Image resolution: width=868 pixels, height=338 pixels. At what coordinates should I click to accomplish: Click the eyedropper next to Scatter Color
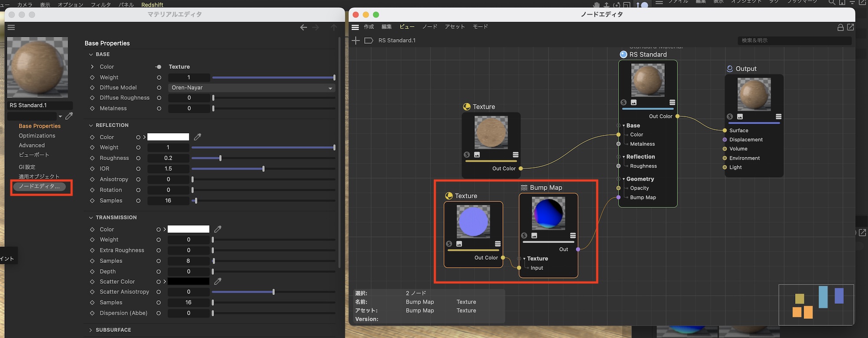tap(218, 282)
